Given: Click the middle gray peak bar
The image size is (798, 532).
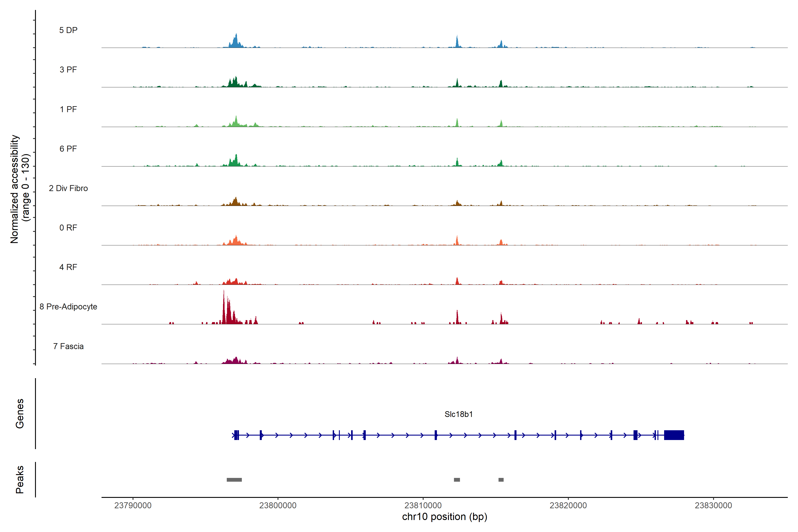Looking at the screenshot, I should tap(457, 480).
